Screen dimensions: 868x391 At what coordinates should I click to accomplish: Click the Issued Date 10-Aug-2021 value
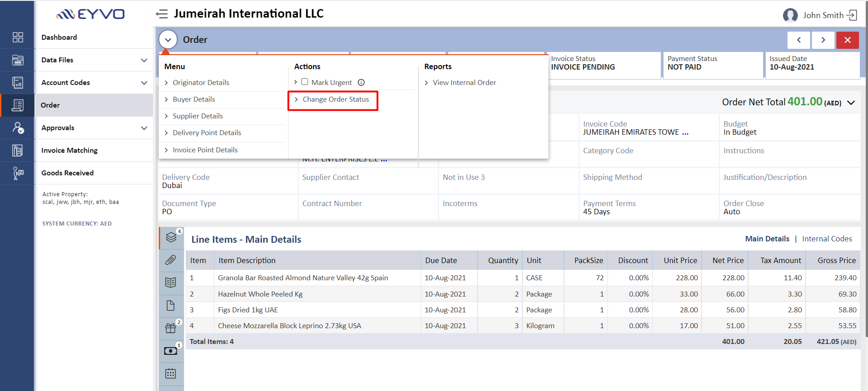click(792, 67)
